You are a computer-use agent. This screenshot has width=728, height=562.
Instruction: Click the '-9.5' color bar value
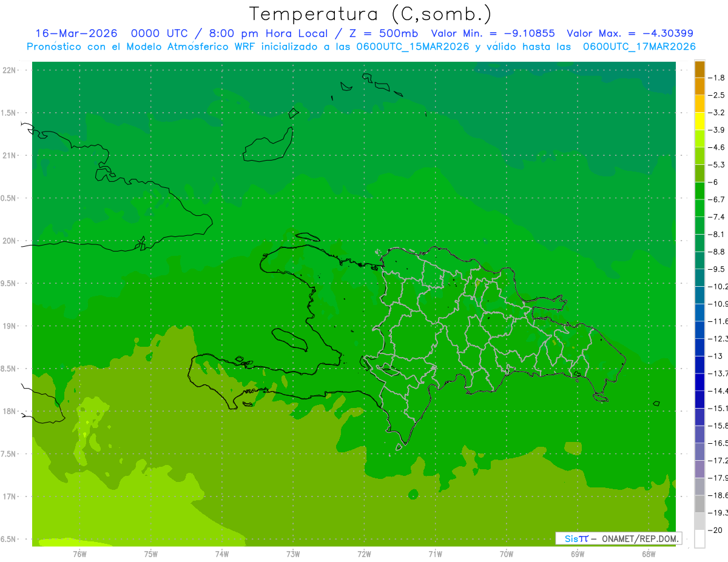point(717,269)
